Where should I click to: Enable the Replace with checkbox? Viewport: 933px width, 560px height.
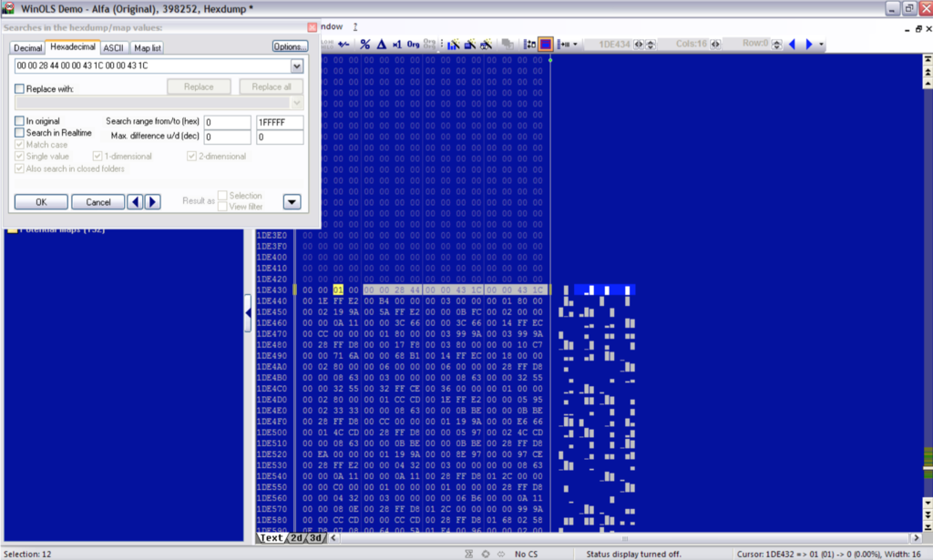[20, 88]
